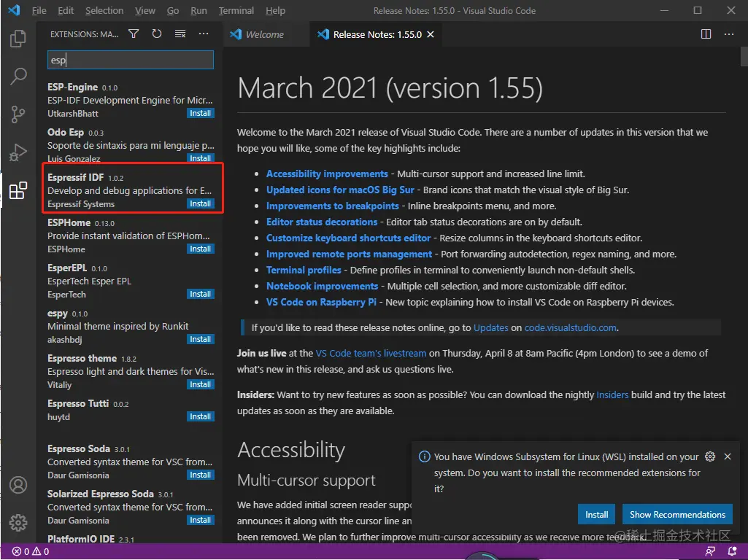Open the Explorer view in activity bar
This screenshot has height=560, width=748.
click(x=18, y=38)
